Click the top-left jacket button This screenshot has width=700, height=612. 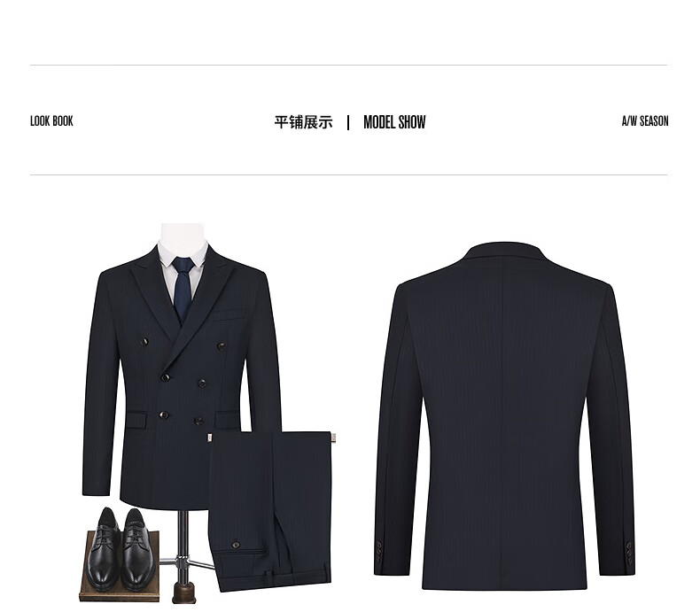tap(144, 342)
